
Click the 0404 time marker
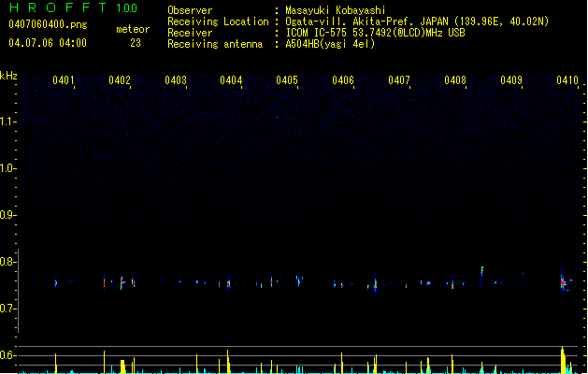coord(231,80)
